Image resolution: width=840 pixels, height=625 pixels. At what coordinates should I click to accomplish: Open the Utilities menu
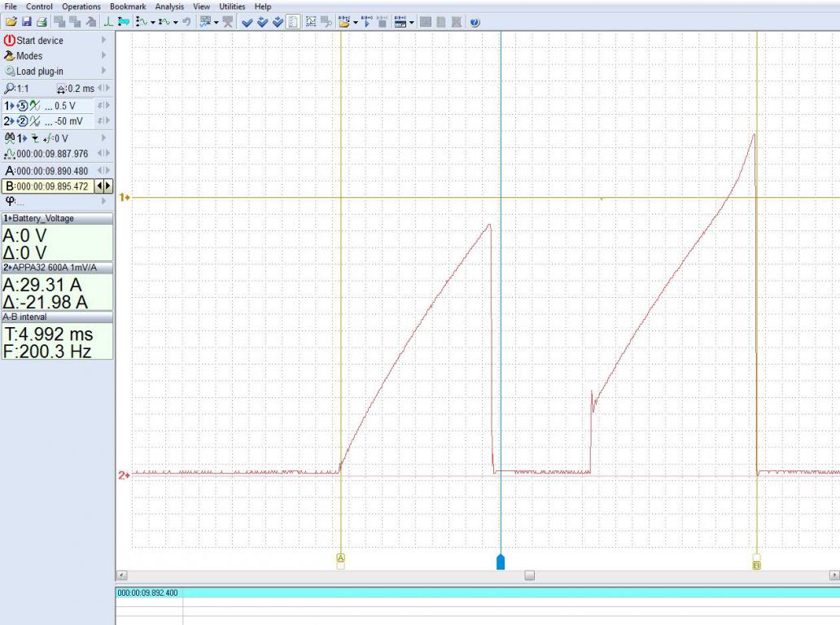(x=232, y=7)
